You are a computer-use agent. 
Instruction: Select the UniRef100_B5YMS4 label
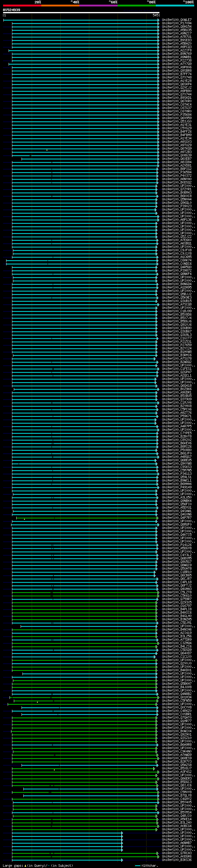pos(176,812)
